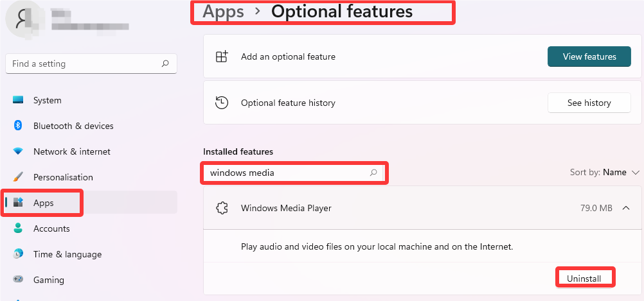Viewport: 644px width, 301px height.
Task: Click the Bluetooth icon in sidebar
Action: pos(19,126)
